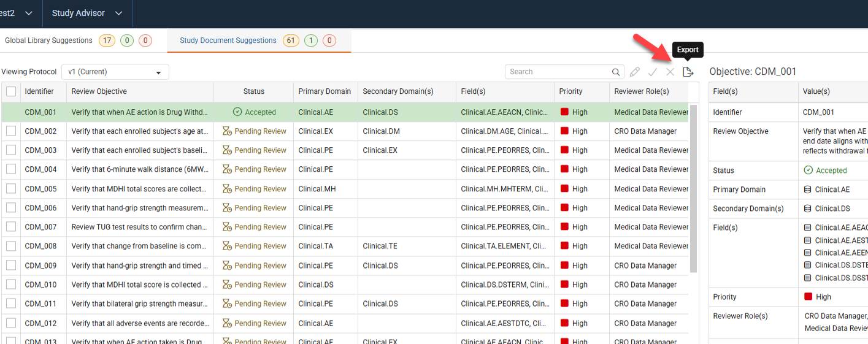Click Medical Data Reviewer role in CDM_004 row
Image resolution: width=868 pixels, height=344 pixels.
(651, 169)
